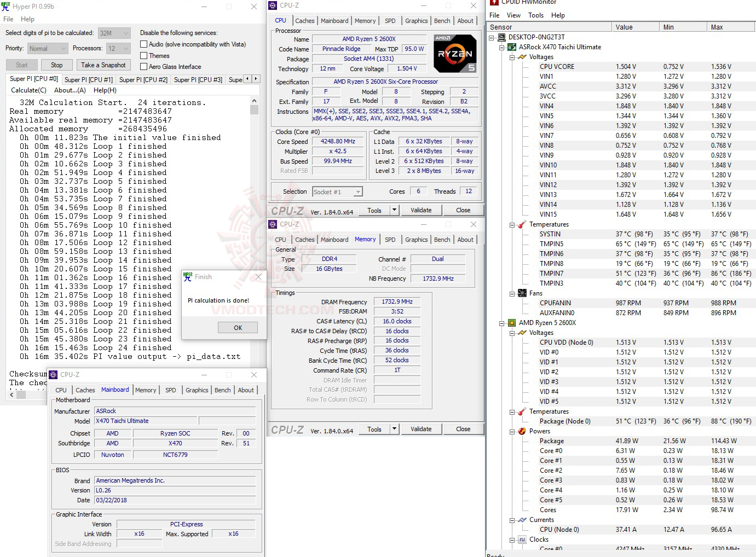The image size is (756, 557).
Task: Open Calculate(C) menu in Super PI
Action: coord(28,90)
